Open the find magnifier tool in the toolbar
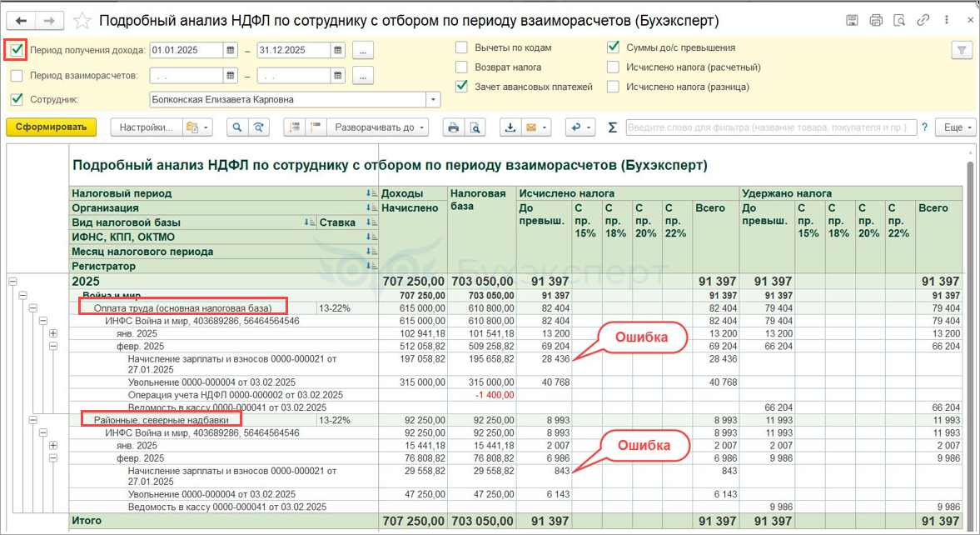 (237, 127)
